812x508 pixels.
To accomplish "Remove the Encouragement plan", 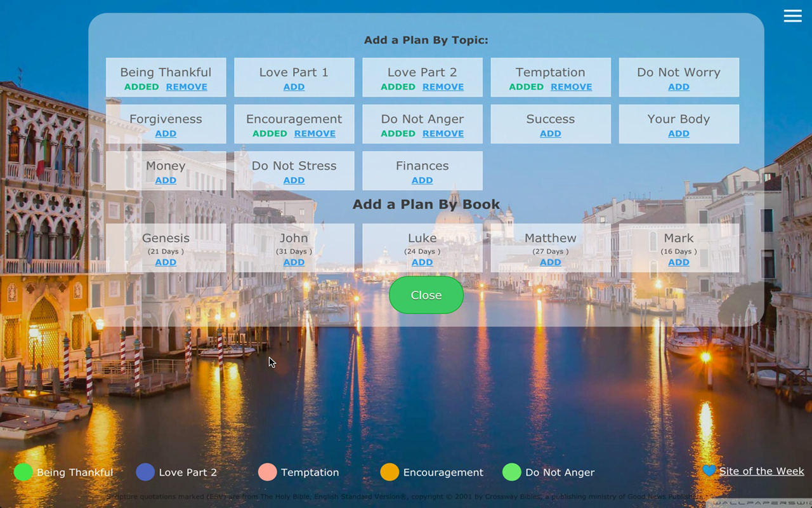I will coord(315,133).
